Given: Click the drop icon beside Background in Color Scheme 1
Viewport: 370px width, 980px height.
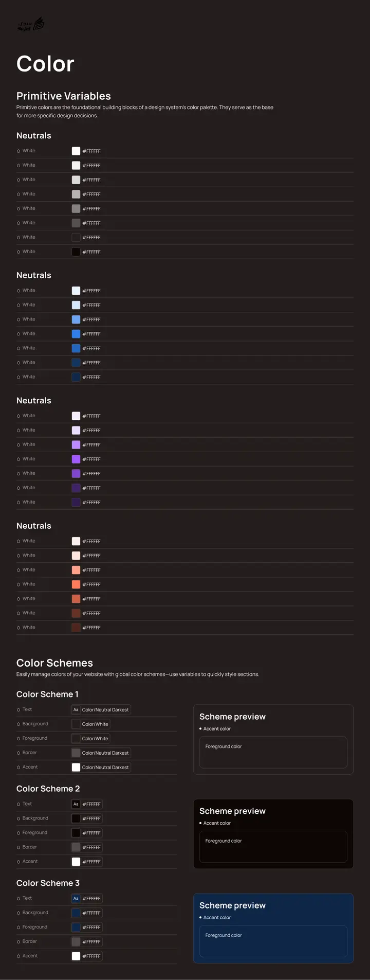Looking at the screenshot, I should pyautogui.click(x=18, y=724).
